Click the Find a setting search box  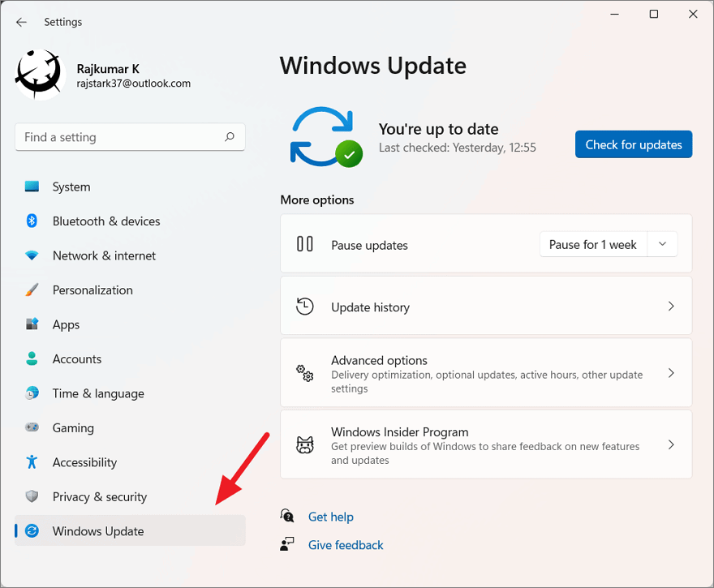[131, 137]
